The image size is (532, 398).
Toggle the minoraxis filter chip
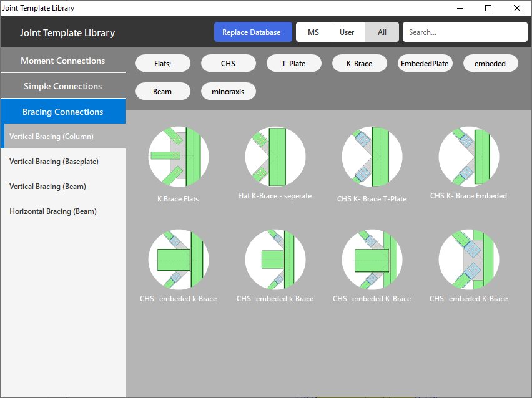(228, 90)
